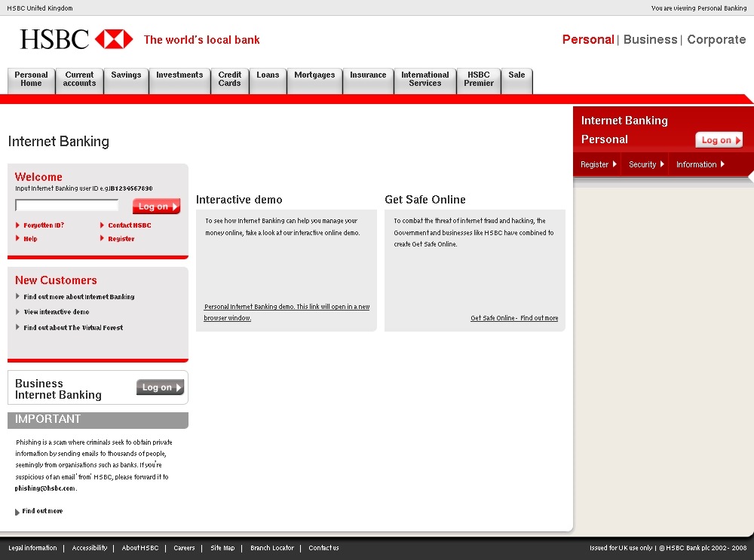Click the Contact HSBC link in Welcome box

pyautogui.click(x=129, y=225)
